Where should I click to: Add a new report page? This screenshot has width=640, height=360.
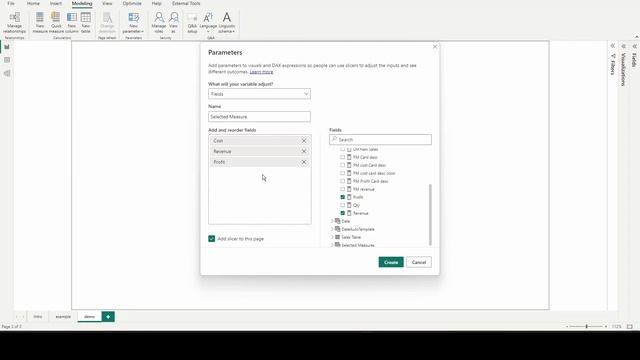108,317
